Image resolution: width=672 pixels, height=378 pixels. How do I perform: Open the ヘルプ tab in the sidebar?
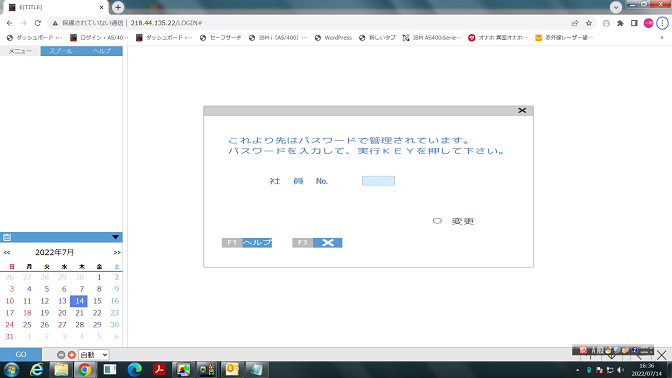[102, 51]
